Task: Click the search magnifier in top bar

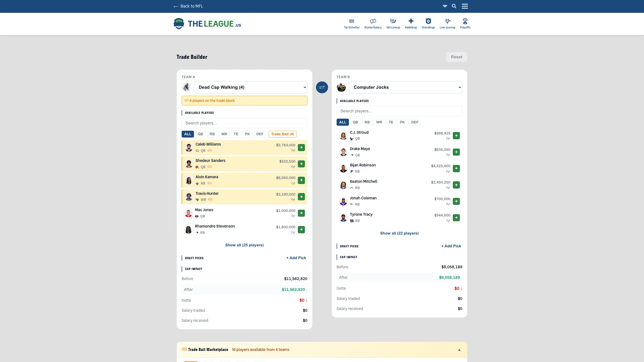Action: (x=454, y=6)
